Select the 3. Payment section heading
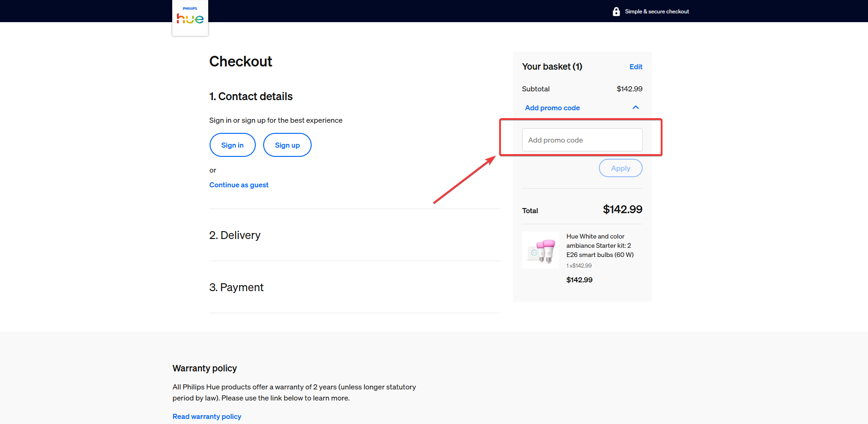Screen dimensions: 868x424 pyautogui.click(x=236, y=287)
